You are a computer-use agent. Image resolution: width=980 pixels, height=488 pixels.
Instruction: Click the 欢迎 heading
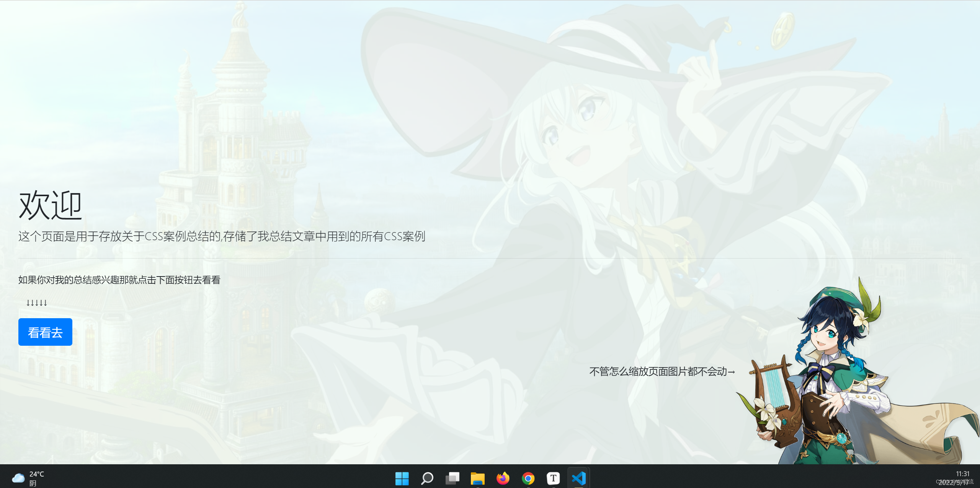coord(51,205)
